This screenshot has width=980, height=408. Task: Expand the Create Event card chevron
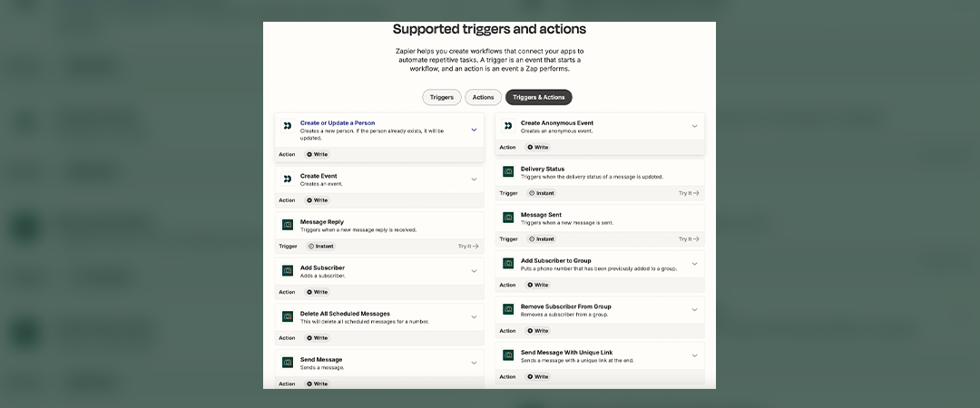tap(474, 180)
